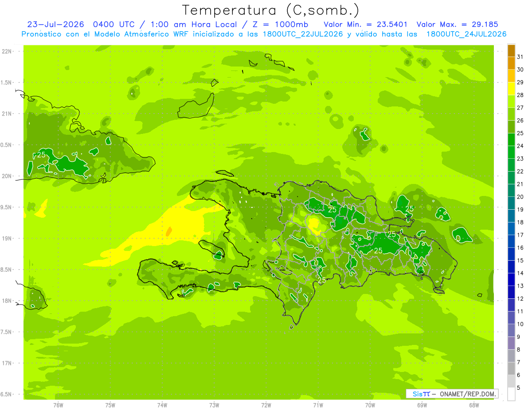Click the gray legend band between 6 and 7
This screenshot has height=411, width=532.
pos(511,369)
